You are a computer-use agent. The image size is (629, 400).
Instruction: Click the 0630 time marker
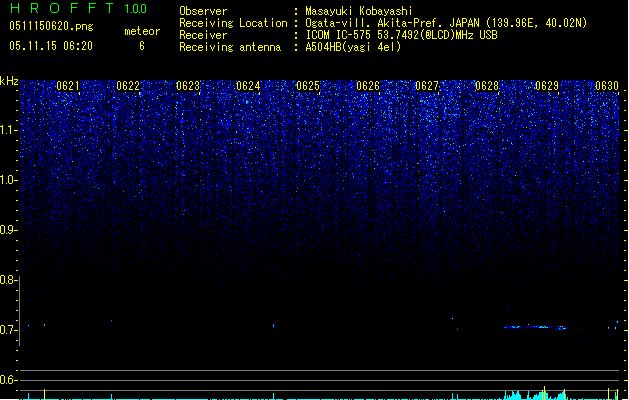[x=607, y=86]
